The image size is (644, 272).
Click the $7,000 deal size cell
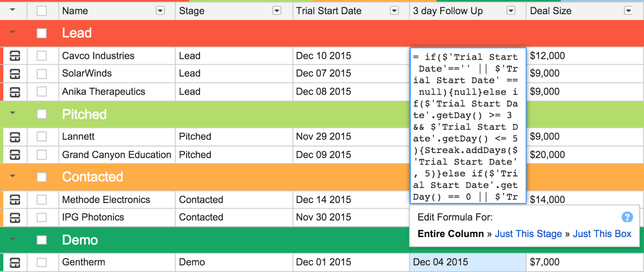[x=585, y=262]
